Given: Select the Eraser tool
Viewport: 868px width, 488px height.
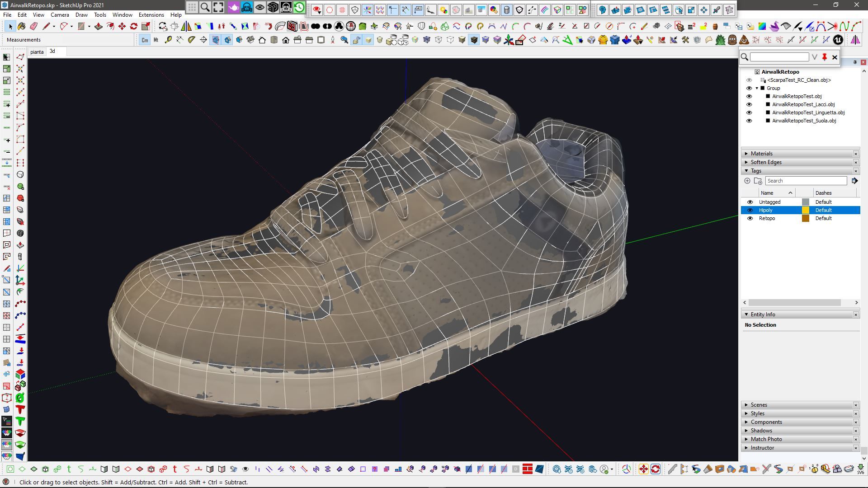Looking at the screenshot, I should (x=33, y=26).
